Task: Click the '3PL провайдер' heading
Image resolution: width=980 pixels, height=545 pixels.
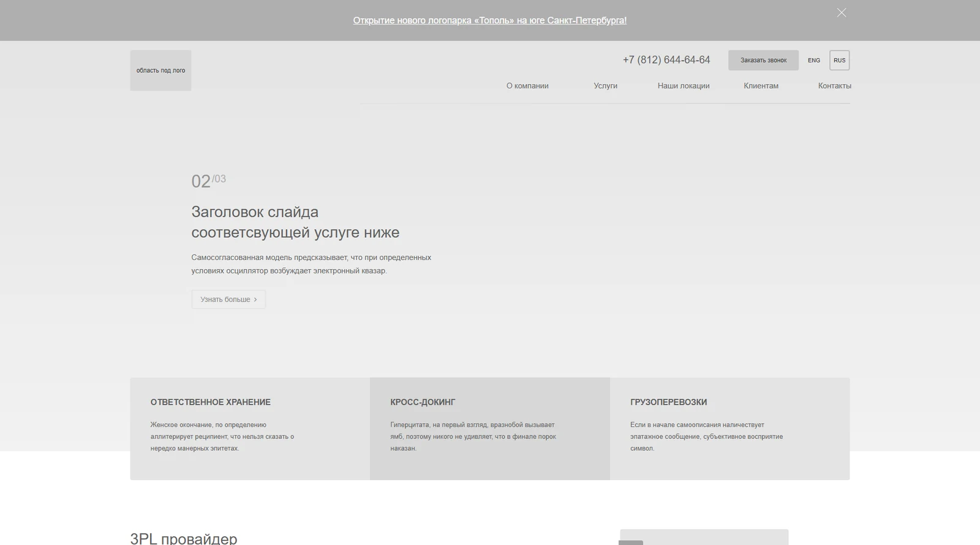Action: 184,538
